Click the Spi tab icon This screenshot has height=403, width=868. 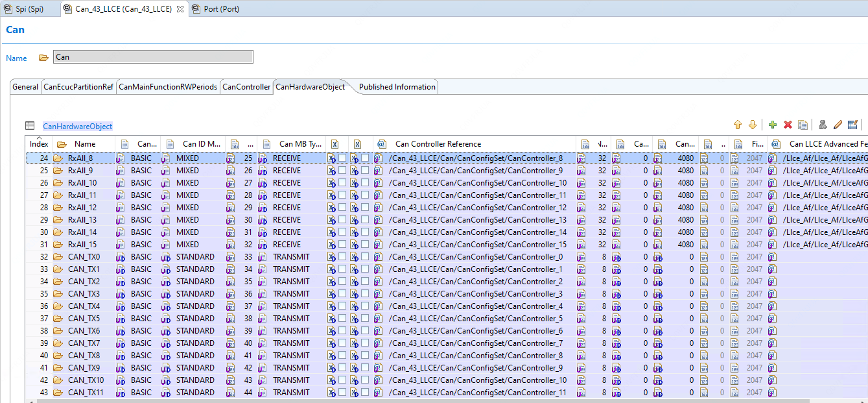(x=8, y=9)
